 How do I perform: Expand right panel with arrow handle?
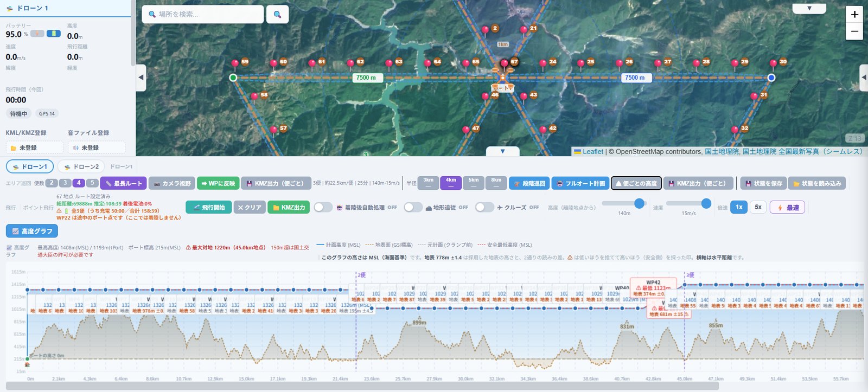point(864,78)
